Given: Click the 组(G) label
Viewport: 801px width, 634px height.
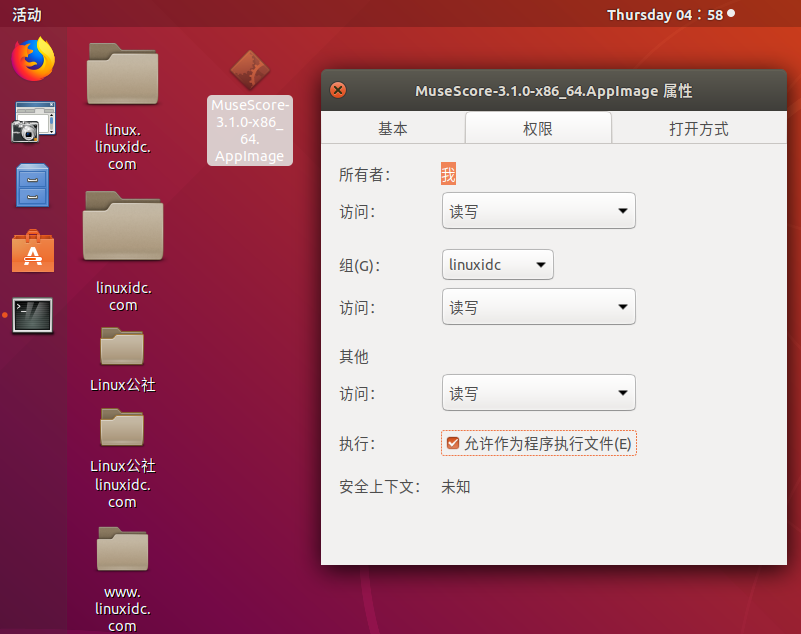Looking at the screenshot, I should pyautogui.click(x=359, y=265).
